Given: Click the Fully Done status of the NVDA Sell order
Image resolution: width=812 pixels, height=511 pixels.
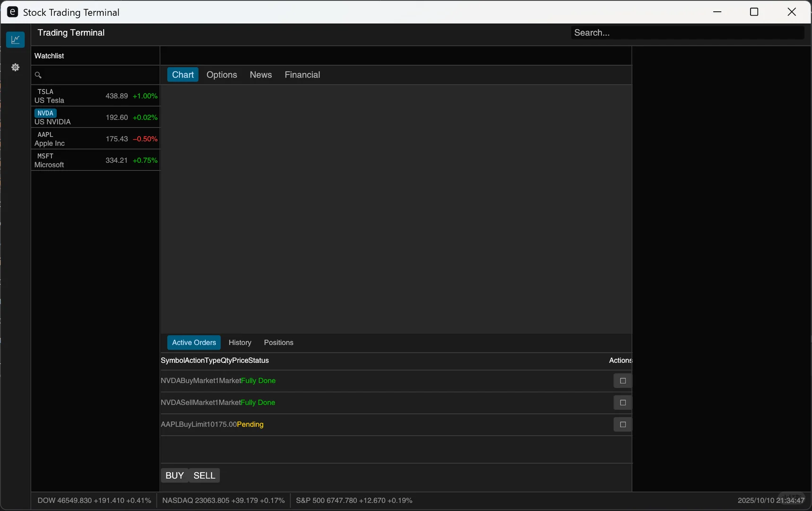Looking at the screenshot, I should [x=258, y=403].
